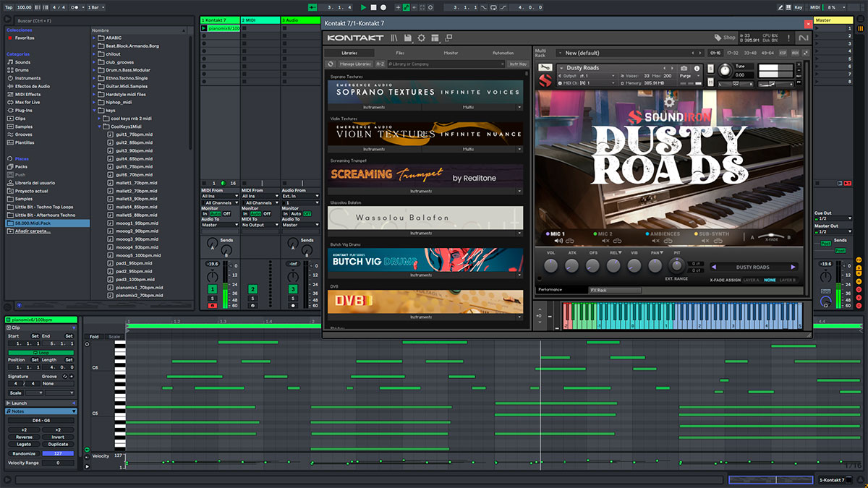Viewport: 868px width, 488px height.
Task: Start playback with the transport Play button
Action: point(364,7)
